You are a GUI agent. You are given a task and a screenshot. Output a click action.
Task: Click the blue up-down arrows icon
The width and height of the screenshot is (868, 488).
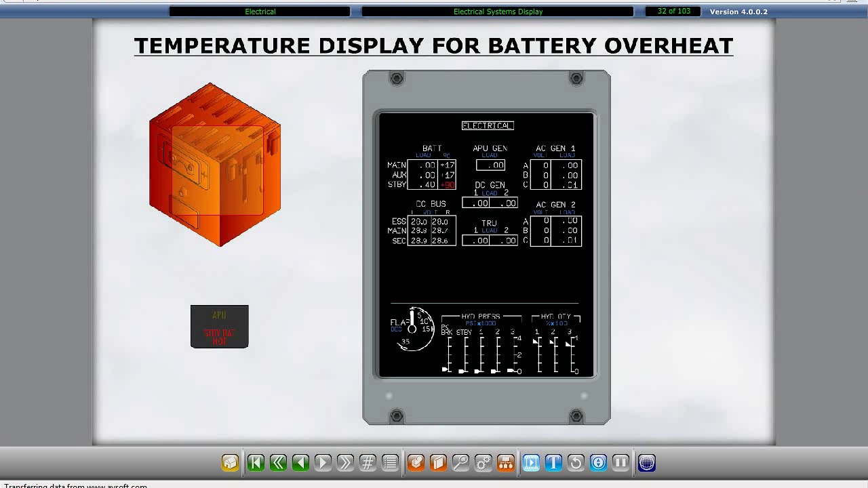[x=598, y=463]
